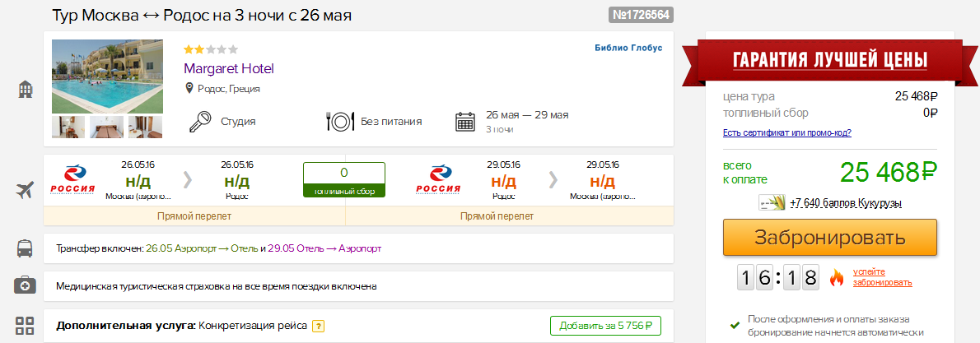Image resolution: width=980 pixels, height=343 pixels.
Task: Click the hotel building icon in sidebar
Action: (x=25, y=90)
